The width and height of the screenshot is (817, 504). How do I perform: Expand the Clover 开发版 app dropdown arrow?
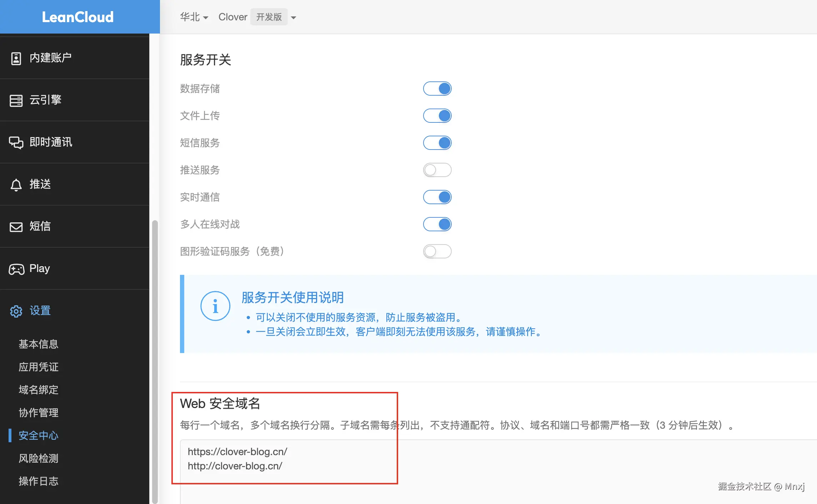point(294,17)
